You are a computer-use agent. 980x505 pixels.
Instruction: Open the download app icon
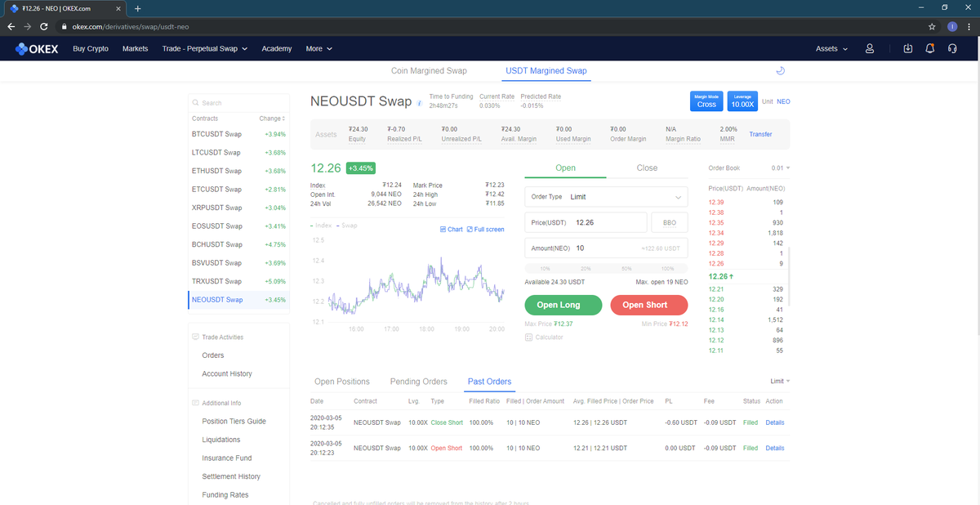click(908, 49)
